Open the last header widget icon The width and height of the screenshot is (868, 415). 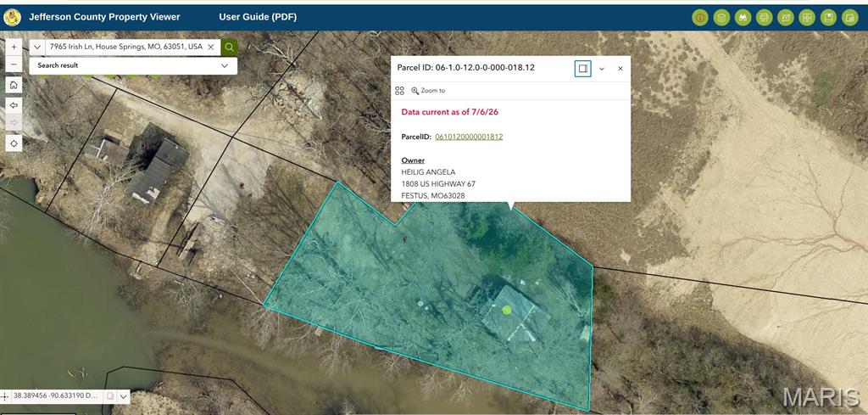coord(849,18)
